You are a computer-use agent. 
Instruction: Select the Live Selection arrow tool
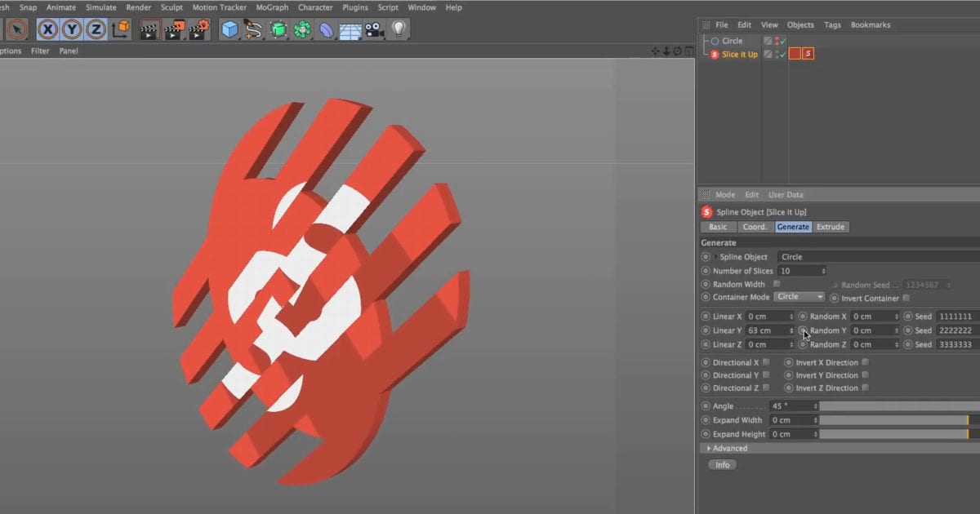point(16,29)
